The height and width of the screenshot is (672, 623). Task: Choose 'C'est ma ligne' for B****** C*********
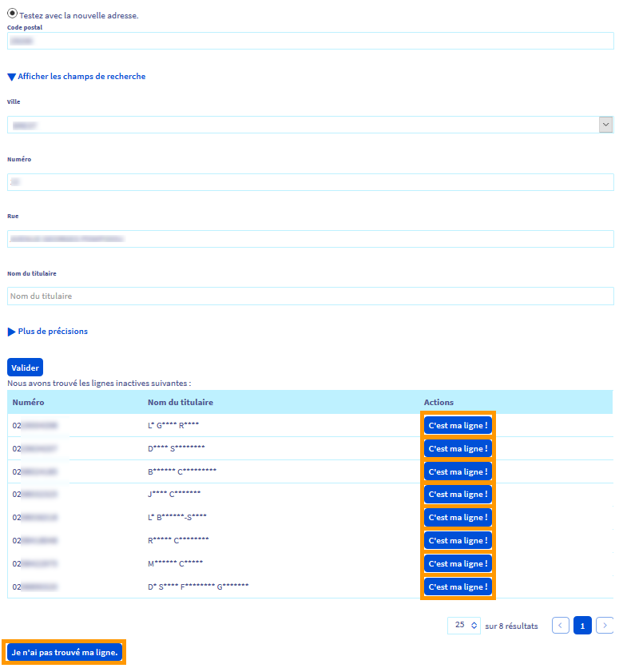(458, 472)
